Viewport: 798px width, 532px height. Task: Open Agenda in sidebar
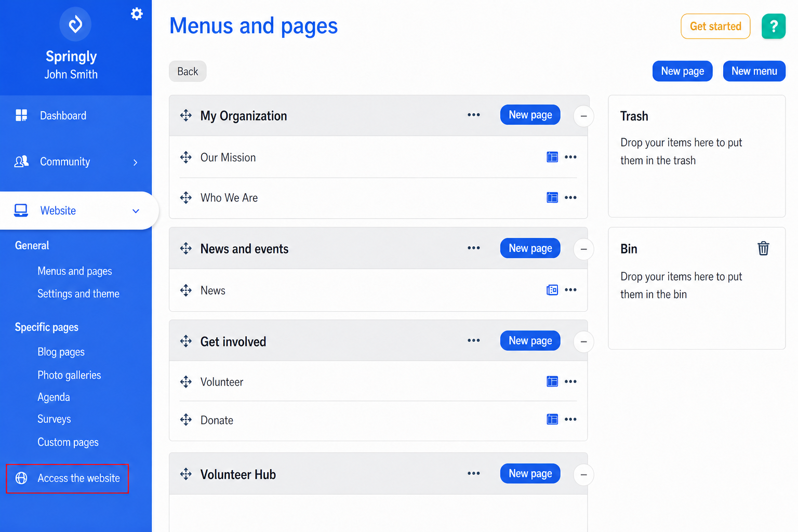point(54,397)
